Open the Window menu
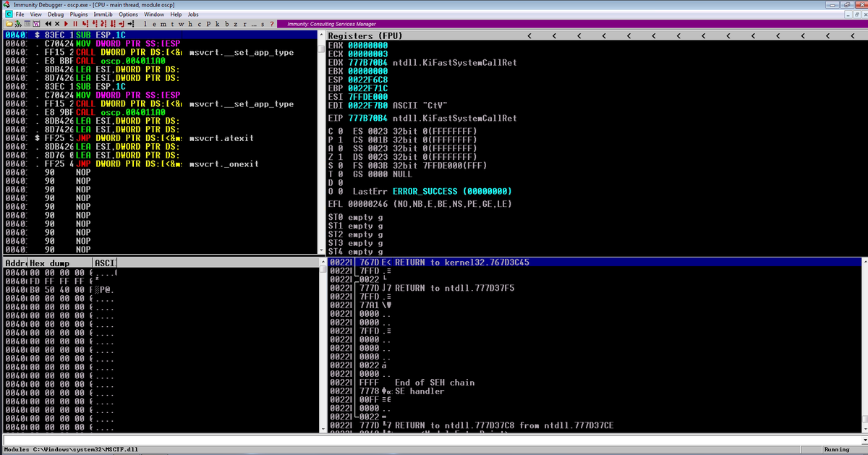The image size is (868, 455). pos(153,14)
